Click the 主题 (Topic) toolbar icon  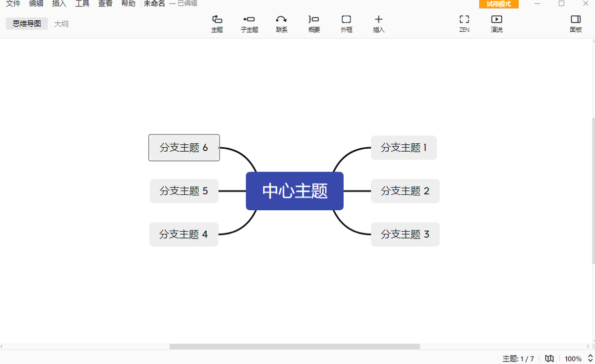coord(217,23)
